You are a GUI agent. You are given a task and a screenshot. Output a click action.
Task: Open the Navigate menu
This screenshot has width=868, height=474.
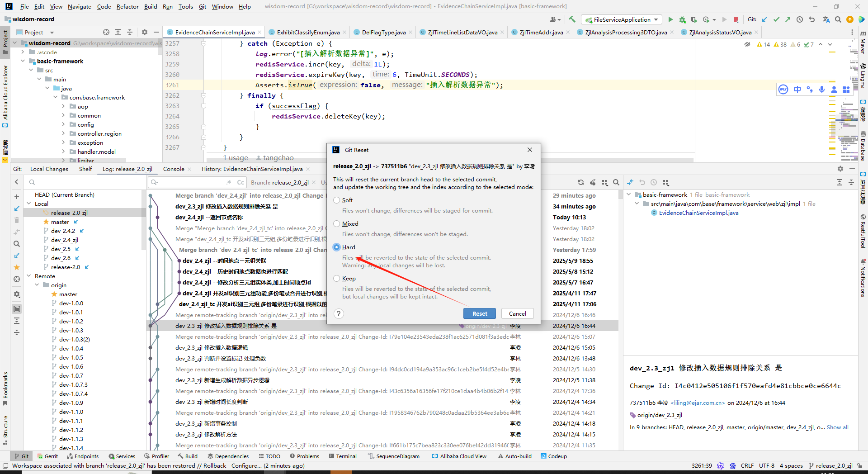[x=80, y=6]
